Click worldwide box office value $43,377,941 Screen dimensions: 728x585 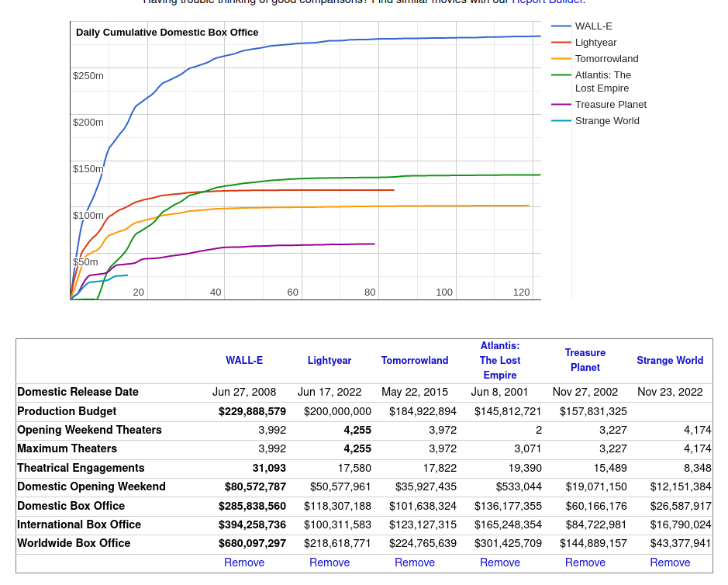[x=681, y=544]
